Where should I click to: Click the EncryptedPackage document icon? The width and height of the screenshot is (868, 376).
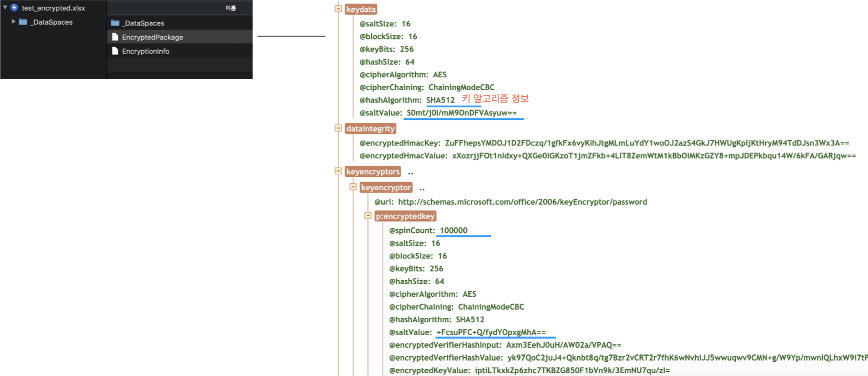point(115,37)
